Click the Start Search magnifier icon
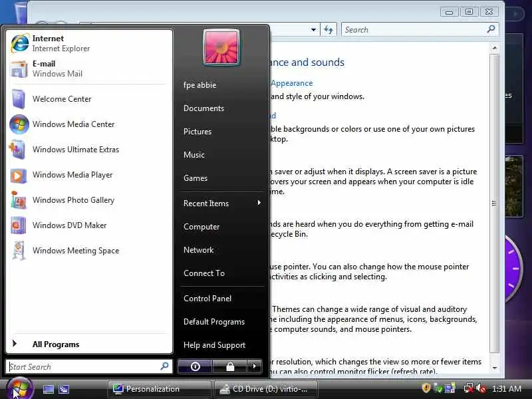532x399 pixels. coord(164,366)
